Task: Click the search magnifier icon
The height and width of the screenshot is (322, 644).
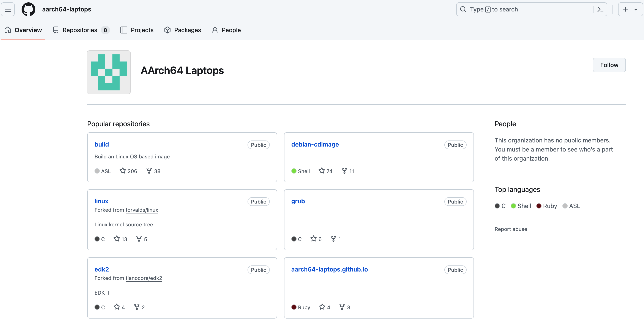Action: (463, 9)
